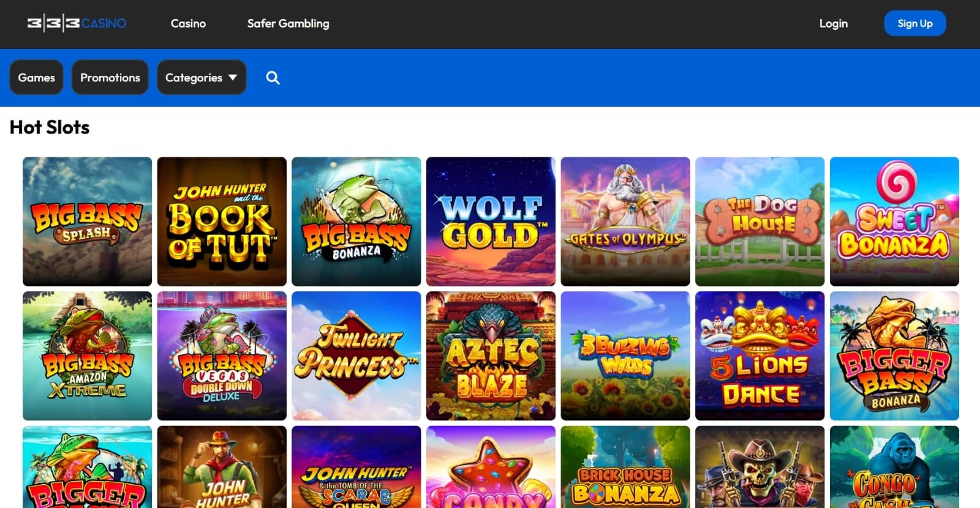Click the 333 Casino logo
This screenshot has height=508, width=980.
tap(77, 23)
